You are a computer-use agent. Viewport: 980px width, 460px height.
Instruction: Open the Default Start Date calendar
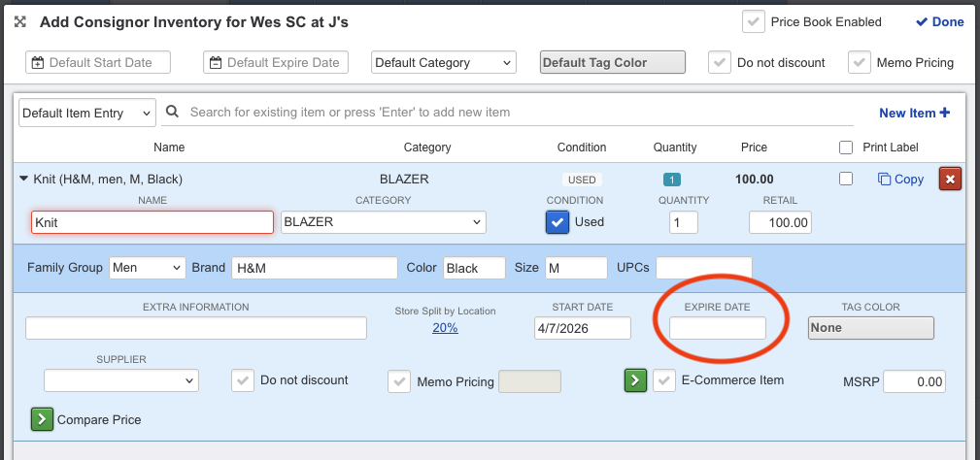click(38, 63)
